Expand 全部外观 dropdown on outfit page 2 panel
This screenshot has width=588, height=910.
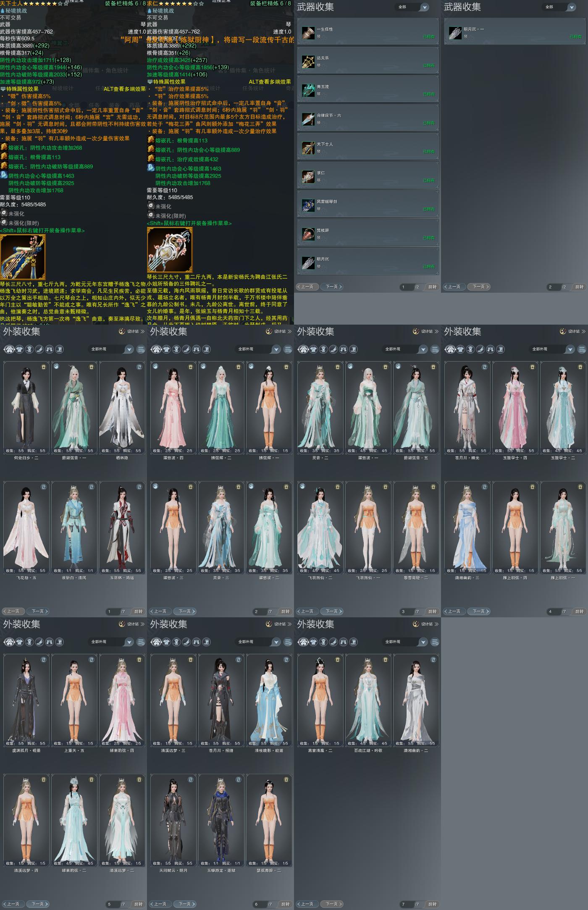click(x=258, y=349)
